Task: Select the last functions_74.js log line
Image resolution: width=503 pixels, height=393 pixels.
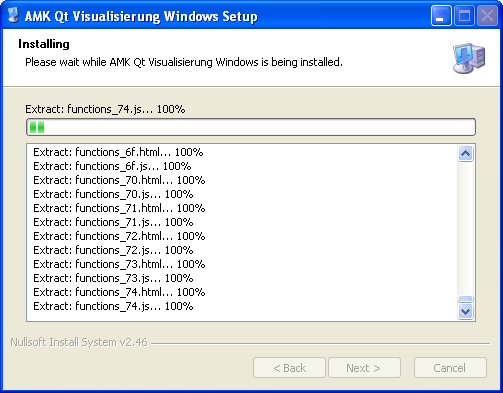Action: coord(113,306)
